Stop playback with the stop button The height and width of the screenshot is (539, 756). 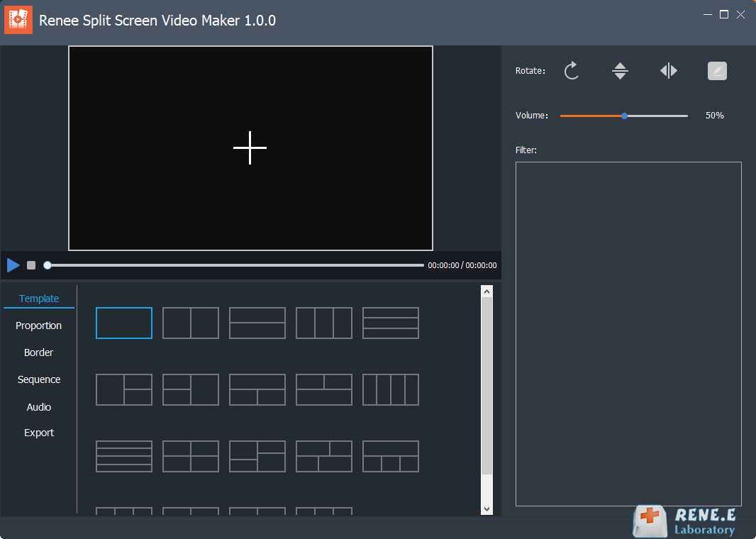click(31, 265)
